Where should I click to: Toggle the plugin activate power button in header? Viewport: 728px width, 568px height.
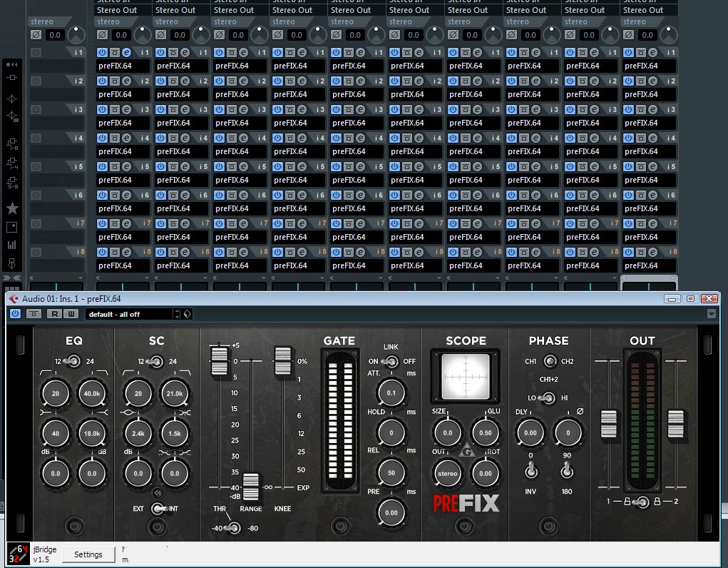click(x=15, y=314)
